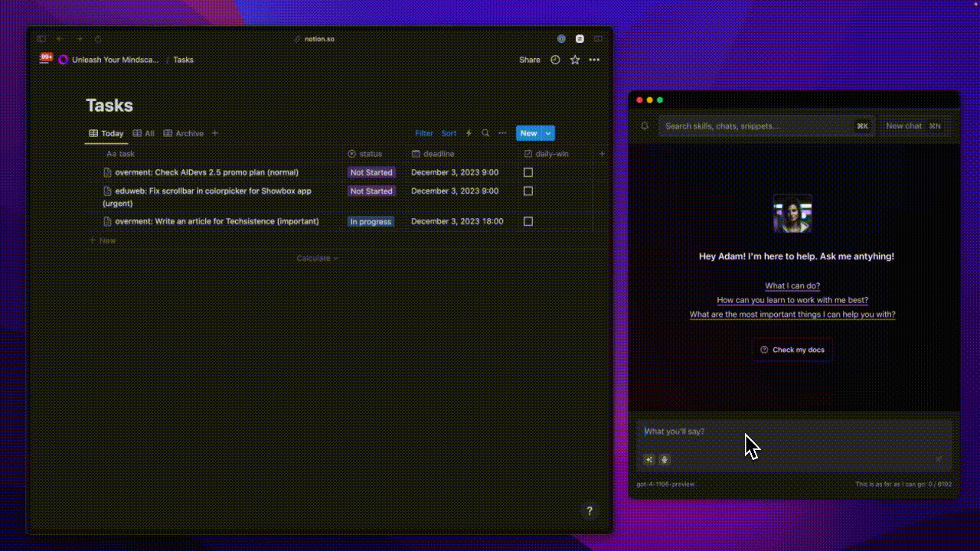Open the hamburger menu with 99+ badge
Viewport: 980px width, 551px height.
click(x=45, y=59)
